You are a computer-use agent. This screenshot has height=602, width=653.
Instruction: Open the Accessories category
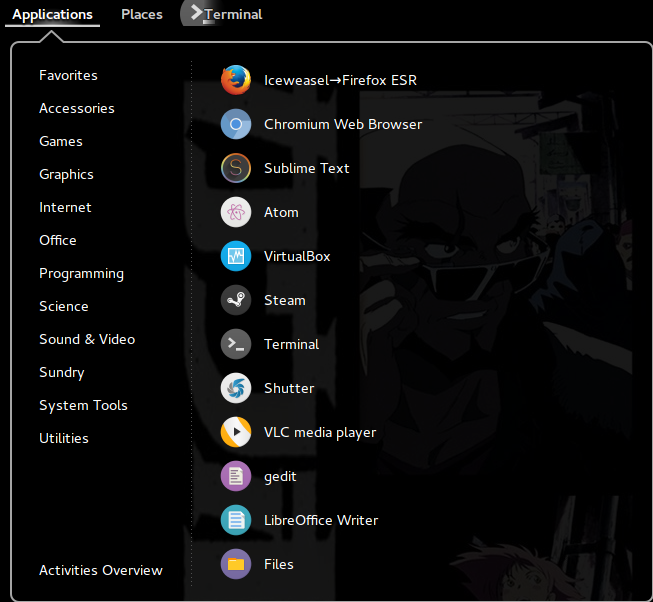[77, 108]
